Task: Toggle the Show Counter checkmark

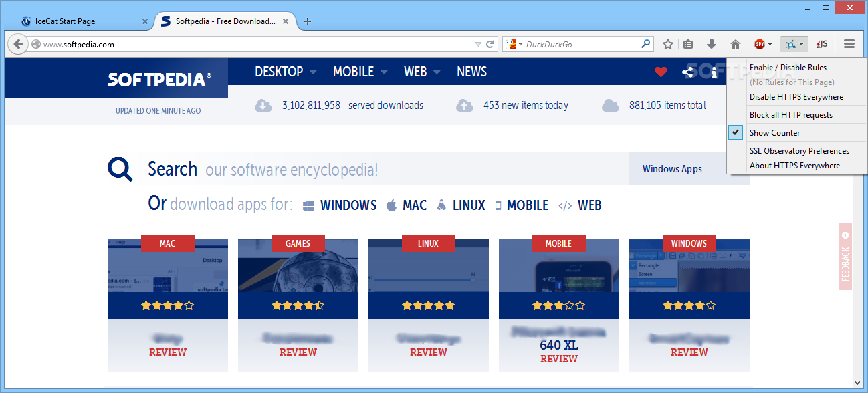Action: click(736, 133)
